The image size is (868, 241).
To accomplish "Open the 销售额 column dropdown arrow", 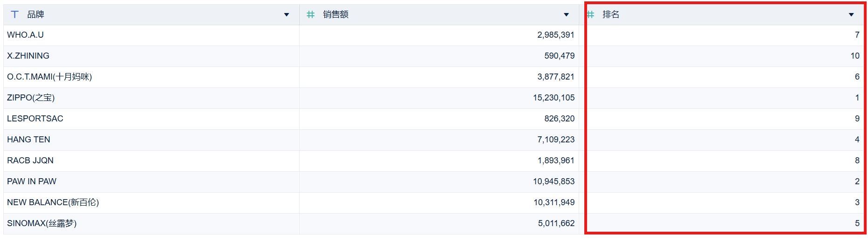I will 567,15.
